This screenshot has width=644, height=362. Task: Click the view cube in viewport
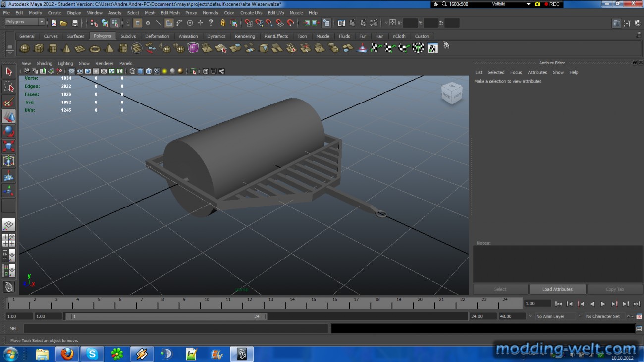point(452,93)
